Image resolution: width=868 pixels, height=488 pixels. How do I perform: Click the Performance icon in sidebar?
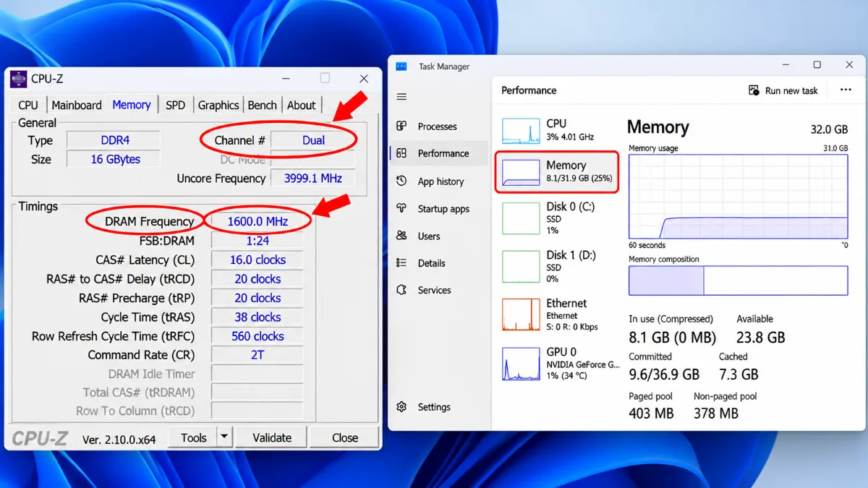[402, 153]
